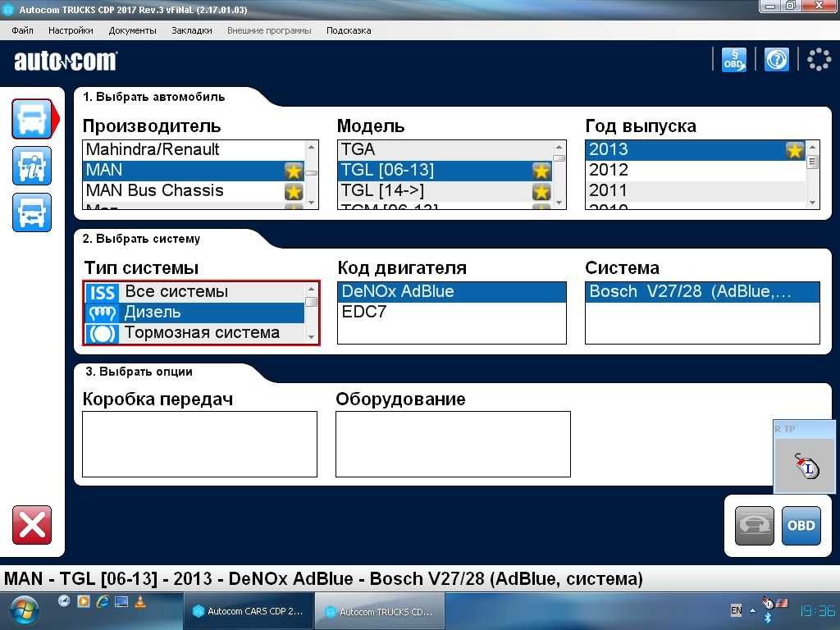The width and height of the screenshot is (840, 630).
Task: Open the Закладки menu
Action: click(192, 30)
